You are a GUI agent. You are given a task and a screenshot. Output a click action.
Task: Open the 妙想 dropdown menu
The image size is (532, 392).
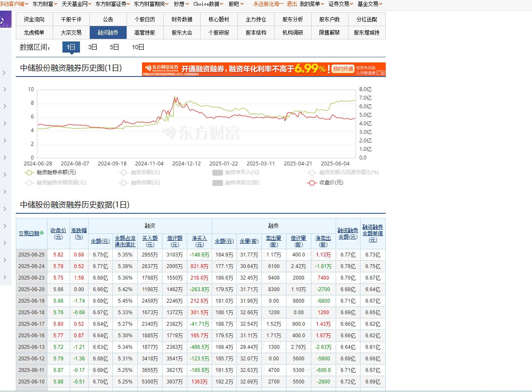[182, 4]
